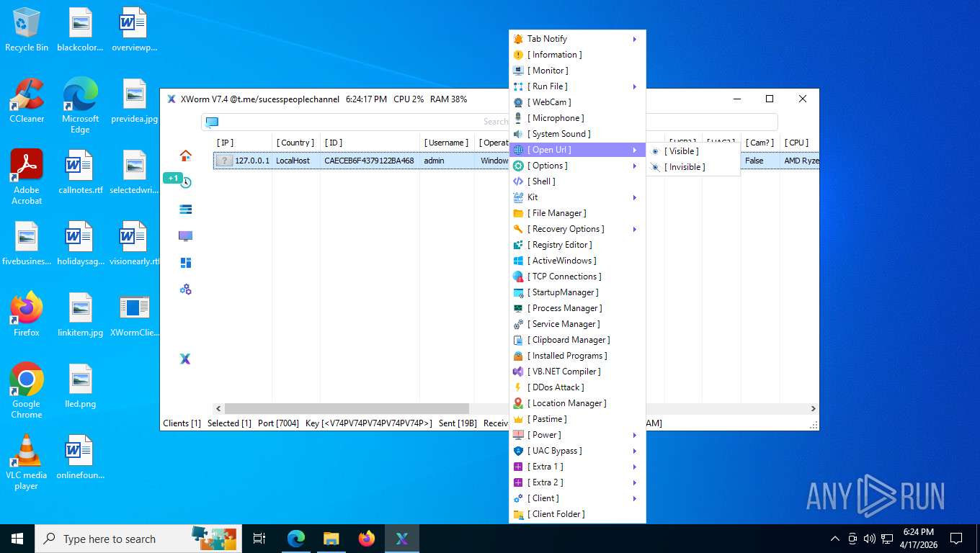Screen dimensions: 980x553
Task: Click the File Manager folder icon
Action: [518, 213]
